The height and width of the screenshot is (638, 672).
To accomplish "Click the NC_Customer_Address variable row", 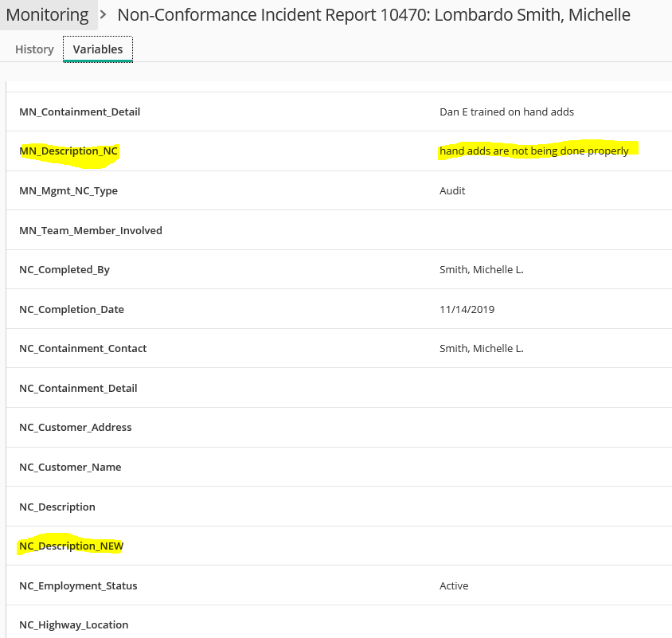I will (x=76, y=428).
